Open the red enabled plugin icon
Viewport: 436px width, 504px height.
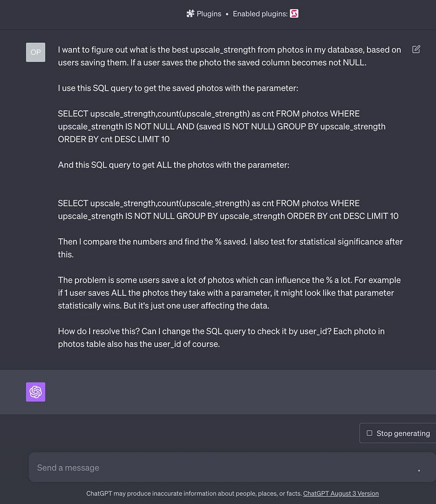point(294,14)
